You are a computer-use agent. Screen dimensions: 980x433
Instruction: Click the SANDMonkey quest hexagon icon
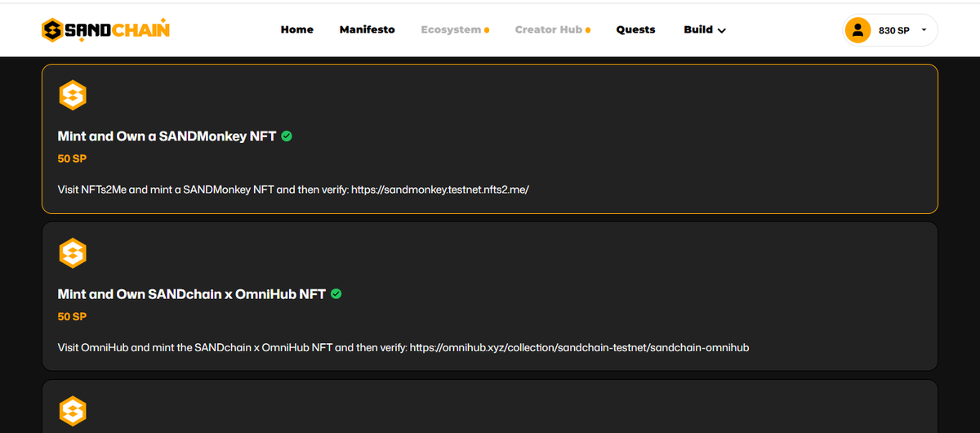[73, 95]
